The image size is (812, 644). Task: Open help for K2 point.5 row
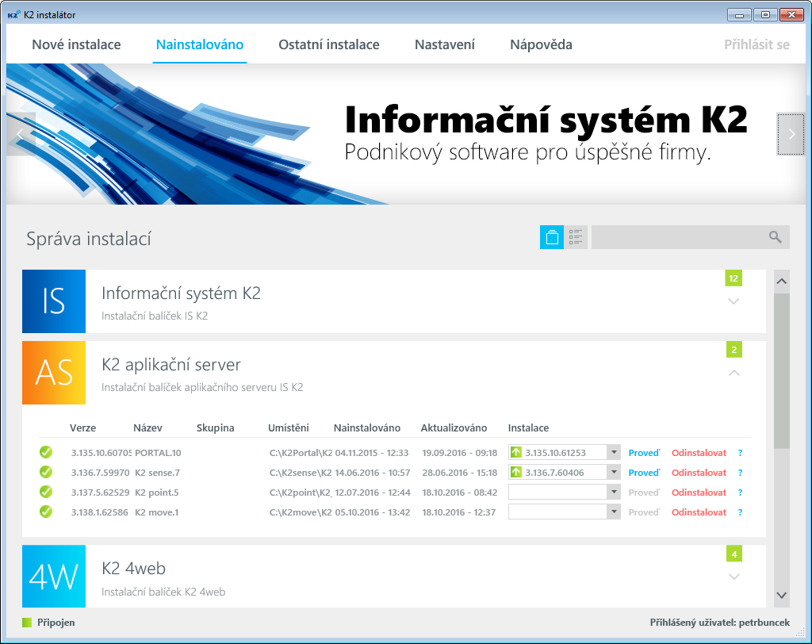click(740, 493)
